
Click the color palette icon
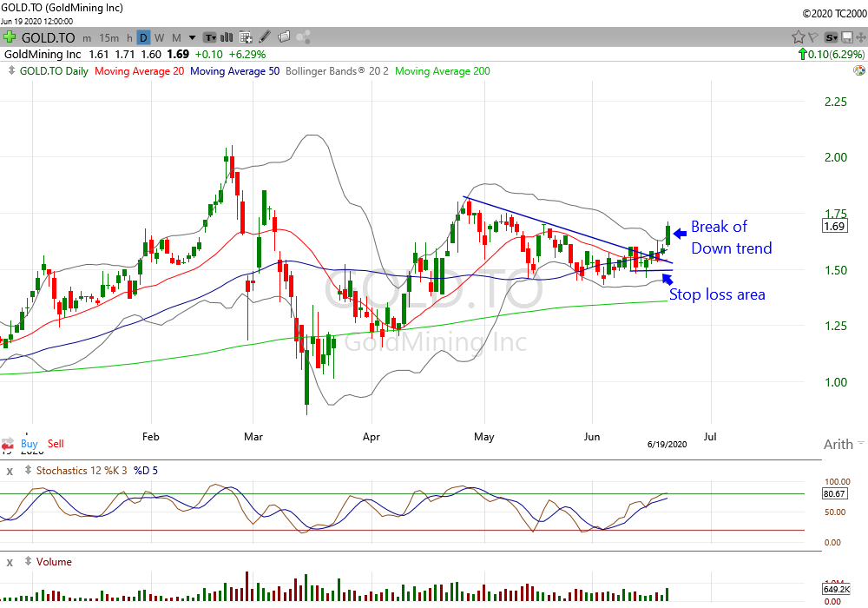pos(859,70)
